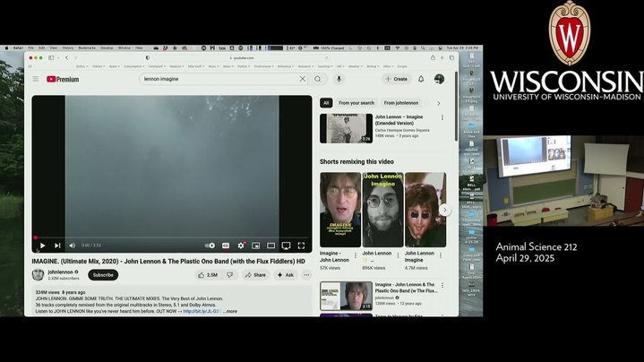Open a new Safari tab
The width and height of the screenshot is (644, 362).
442,58
